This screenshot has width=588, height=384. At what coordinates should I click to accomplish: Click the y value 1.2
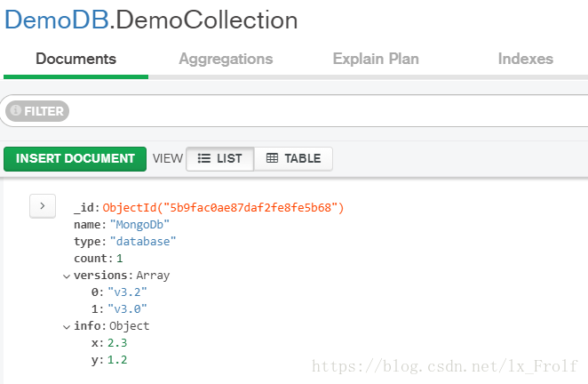[x=117, y=360]
